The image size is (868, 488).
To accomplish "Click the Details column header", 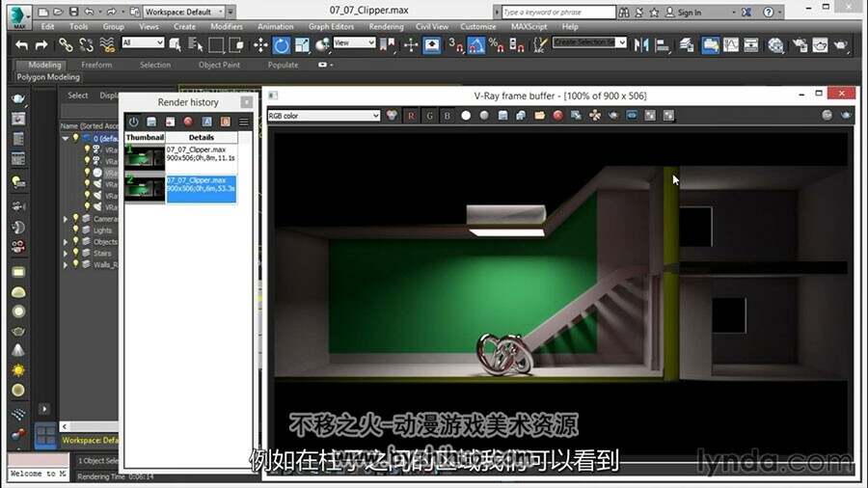I will click(x=201, y=137).
